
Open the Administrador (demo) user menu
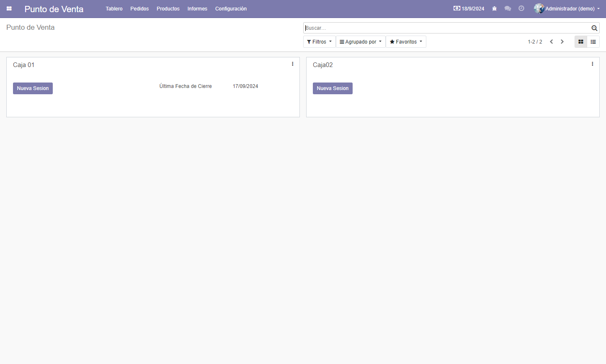[567, 8]
